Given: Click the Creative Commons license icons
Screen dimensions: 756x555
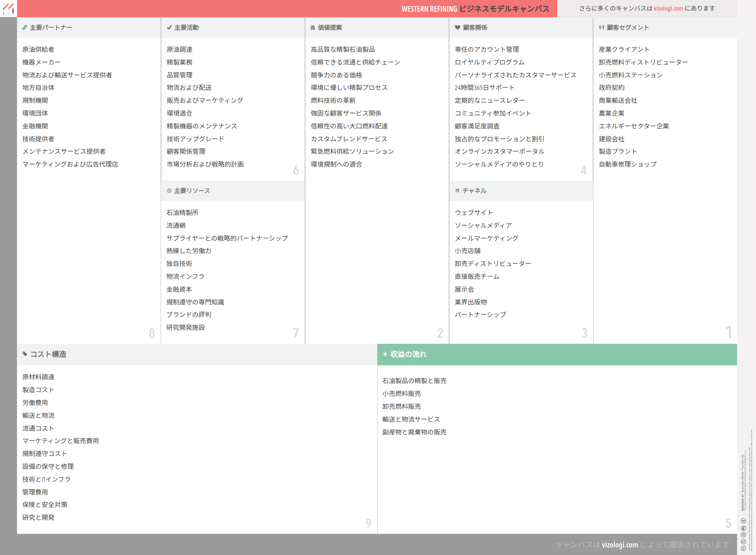Looking at the screenshot, I should [x=743, y=534].
